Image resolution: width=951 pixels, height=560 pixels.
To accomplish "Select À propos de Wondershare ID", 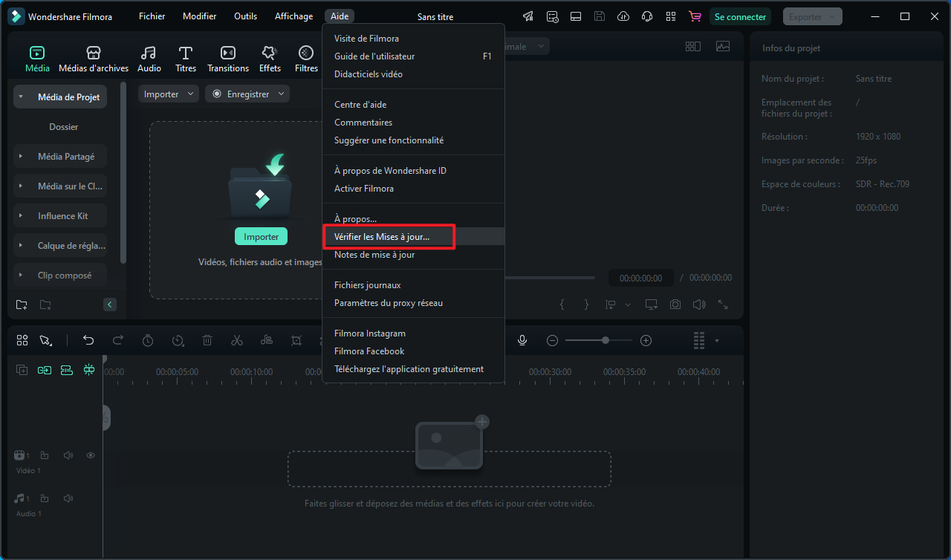I will click(x=413, y=171).
